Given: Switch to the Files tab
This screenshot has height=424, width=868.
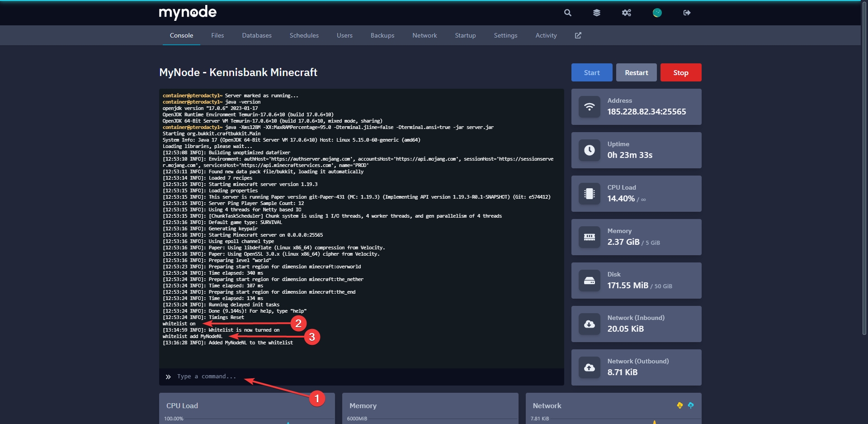Looking at the screenshot, I should 217,35.
